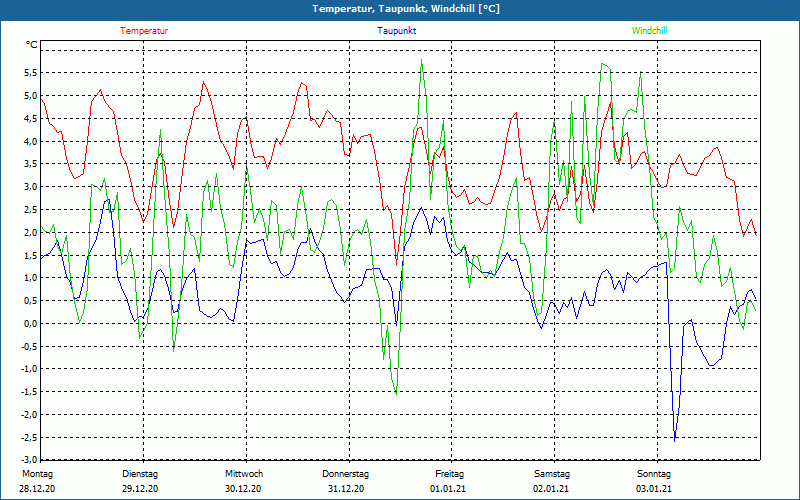Screen dimensions: 800x500
Task: Select the red Temperatur legend label
Action: pyautogui.click(x=144, y=31)
